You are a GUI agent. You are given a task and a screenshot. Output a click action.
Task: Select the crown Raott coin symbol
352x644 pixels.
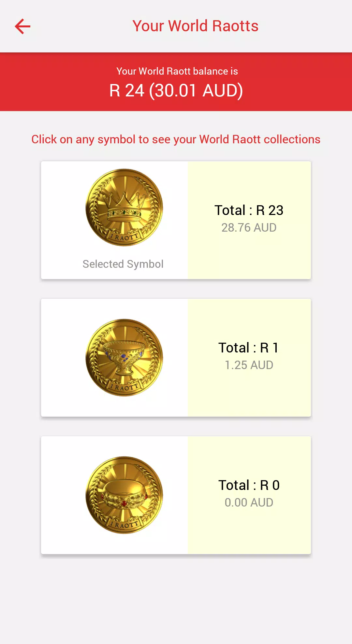coord(124,207)
